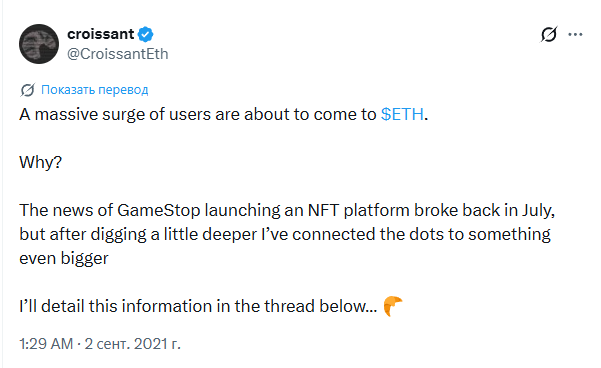The image size is (601, 368).
Task: Open the three-dot more options menu
Action: tap(575, 34)
